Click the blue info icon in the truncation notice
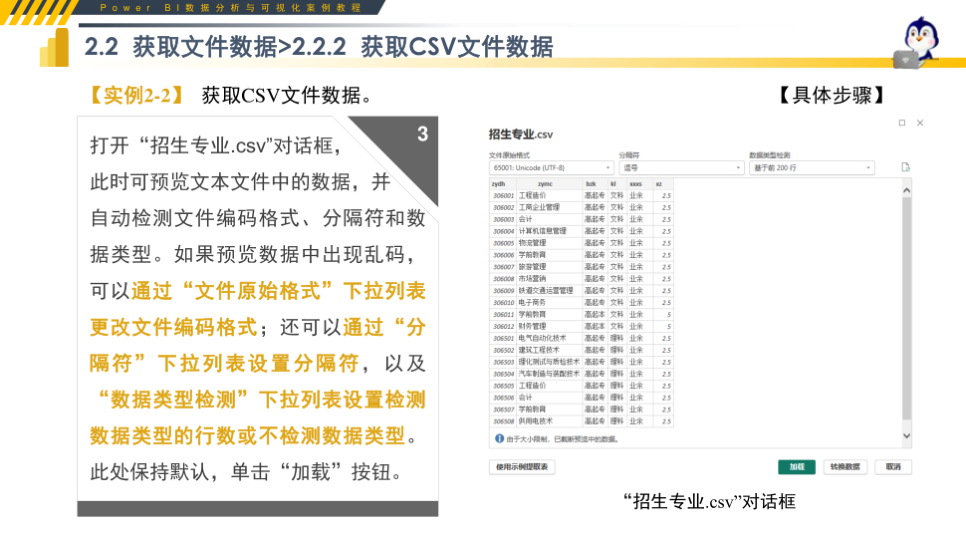Screen dimensions: 966x544 (x=499, y=439)
